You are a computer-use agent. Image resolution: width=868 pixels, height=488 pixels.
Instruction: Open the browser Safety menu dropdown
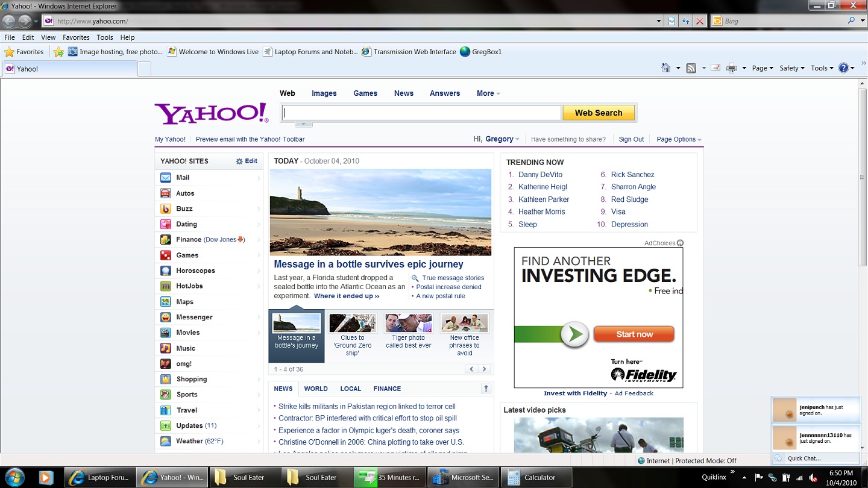[x=792, y=68]
